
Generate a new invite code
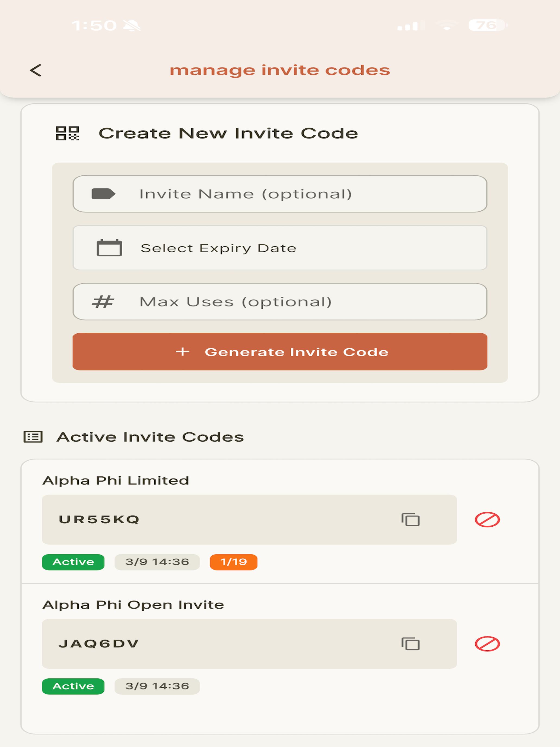click(x=280, y=352)
